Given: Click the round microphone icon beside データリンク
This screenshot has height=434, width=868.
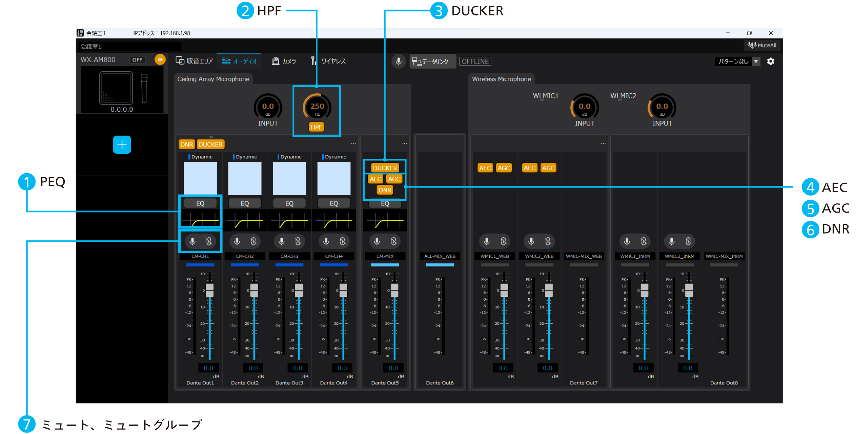Looking at the screenshot, I should point(399,61).
